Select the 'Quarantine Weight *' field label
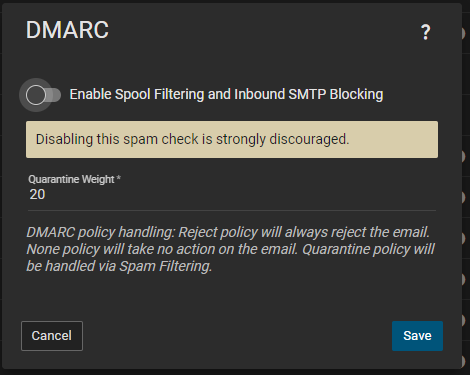This screenshot has height=375, width=470. (74, 179)
